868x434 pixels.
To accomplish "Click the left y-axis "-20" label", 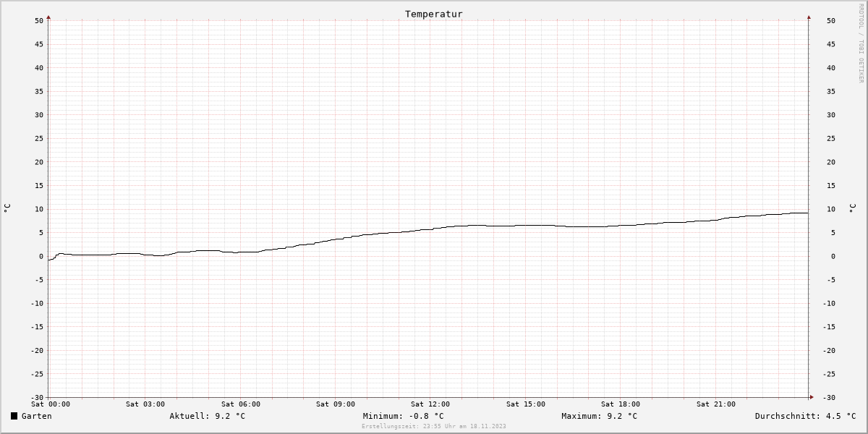I will (38, 350).
